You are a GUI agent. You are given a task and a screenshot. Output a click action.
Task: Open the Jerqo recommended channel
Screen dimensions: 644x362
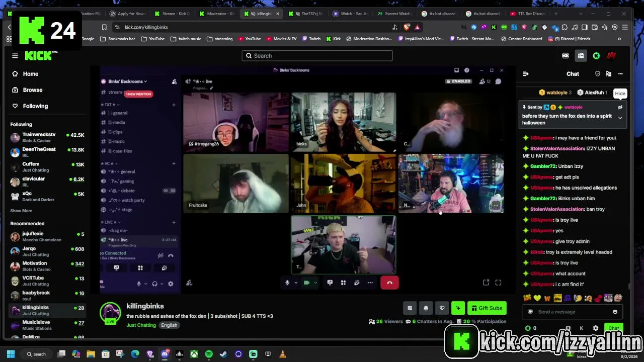(x=47, y=251)
